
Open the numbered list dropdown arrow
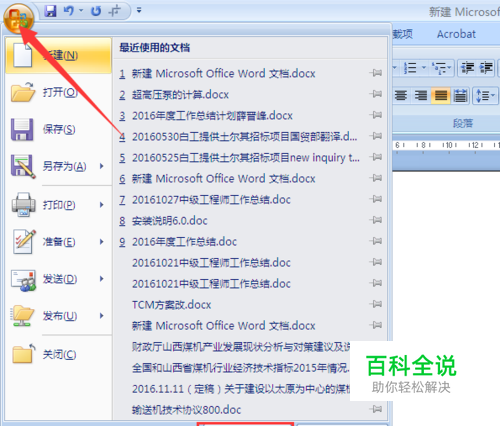tap(424, 68)
